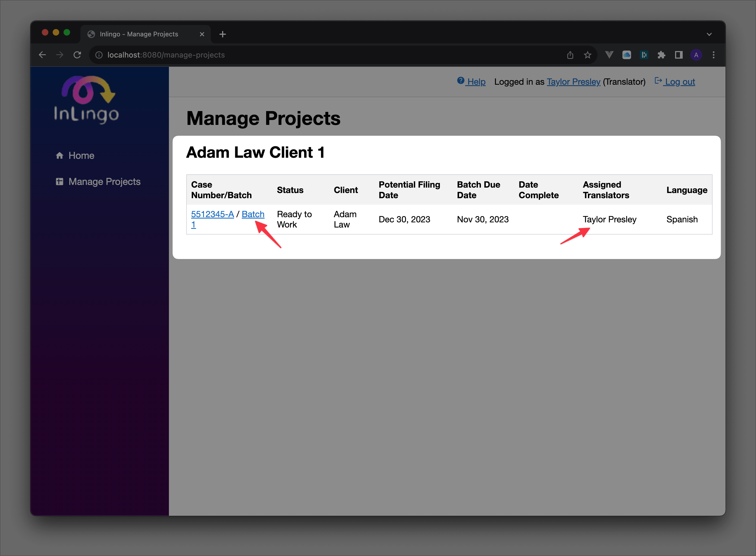Image resolution: width=756 pixels, height=556 pixels.
Task: Select the Inlingo - Manage Projects tab
Action: point(139,34)
